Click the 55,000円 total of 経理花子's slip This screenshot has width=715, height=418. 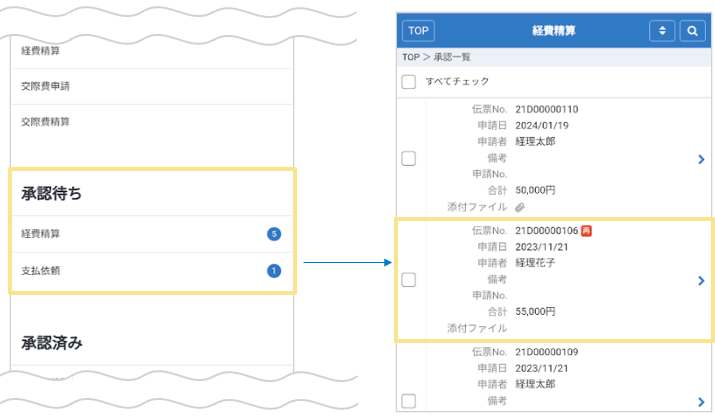pyautogui.click(x=536, y=312)
